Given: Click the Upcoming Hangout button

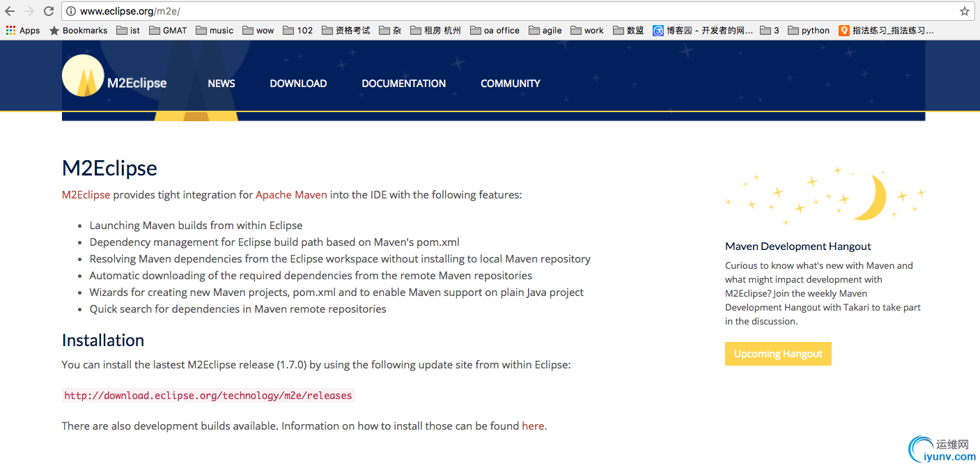Looking at the screenshot, I should [x=778, y=354].
